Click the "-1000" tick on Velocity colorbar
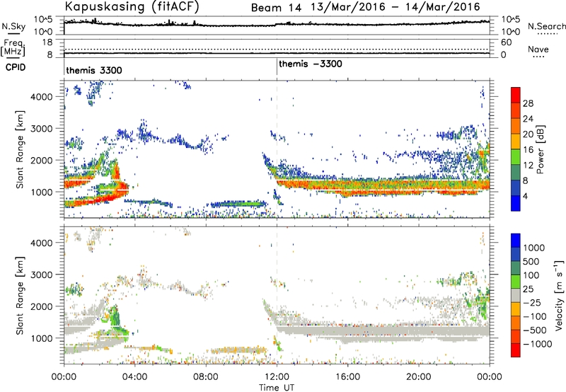 coord(537,344)
